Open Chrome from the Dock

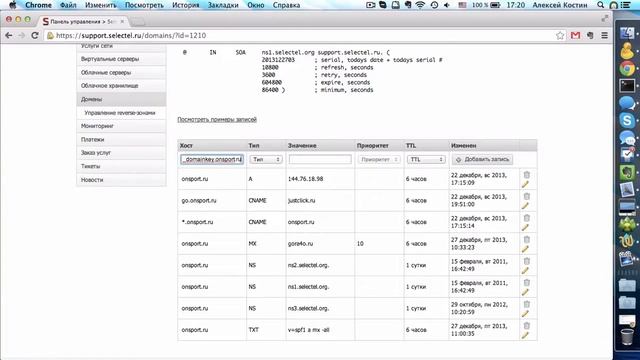tap(627, 68)
